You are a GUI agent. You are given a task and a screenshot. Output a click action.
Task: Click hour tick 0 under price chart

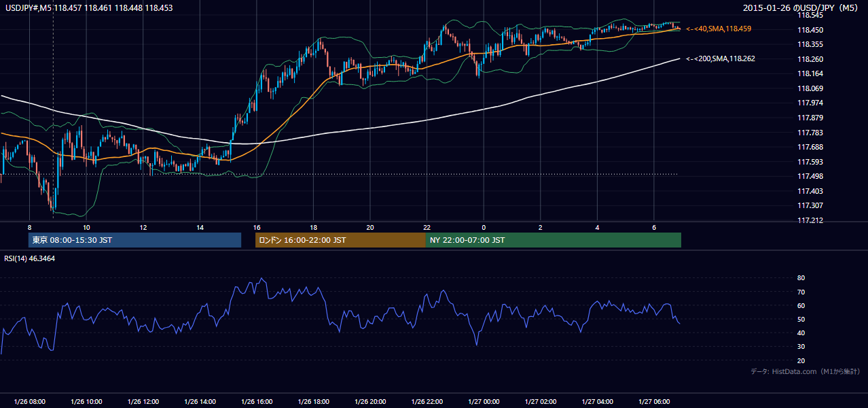coord(484,227)
